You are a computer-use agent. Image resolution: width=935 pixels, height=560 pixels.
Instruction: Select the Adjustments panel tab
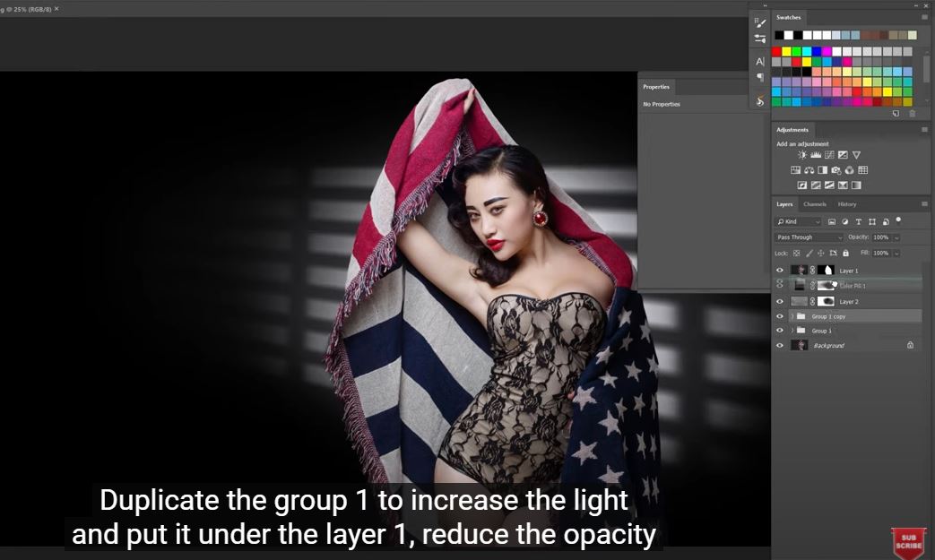[792, 130]
